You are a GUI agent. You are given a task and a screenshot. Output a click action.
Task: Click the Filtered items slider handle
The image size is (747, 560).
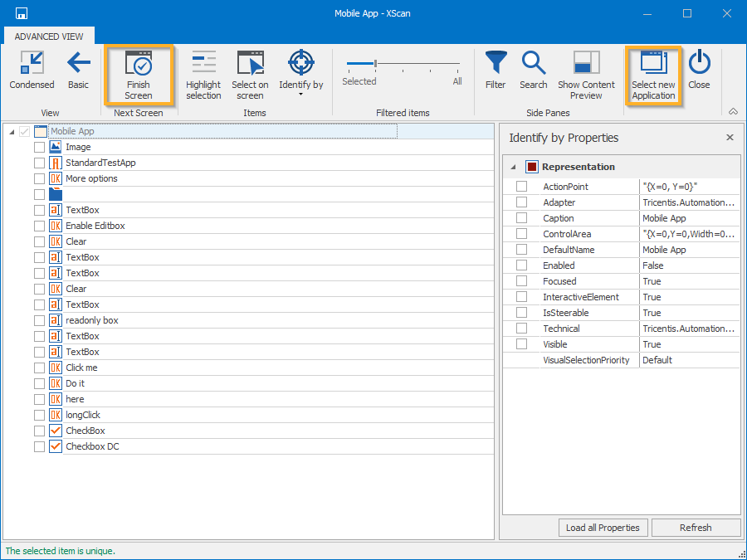[x=376, y=63]
